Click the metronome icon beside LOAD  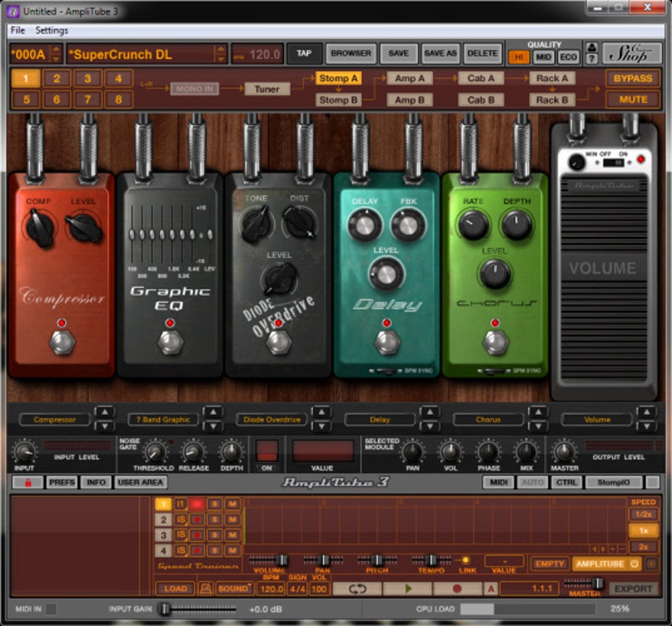pyautogui.click(x=206, y=588)
